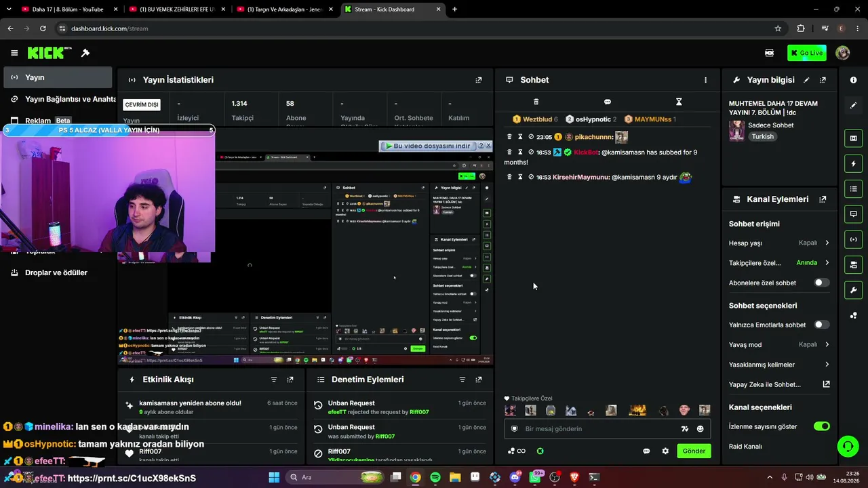
Task: Click the hourglass icon at the top of Sohbet
Action: (x=679, y=102)
